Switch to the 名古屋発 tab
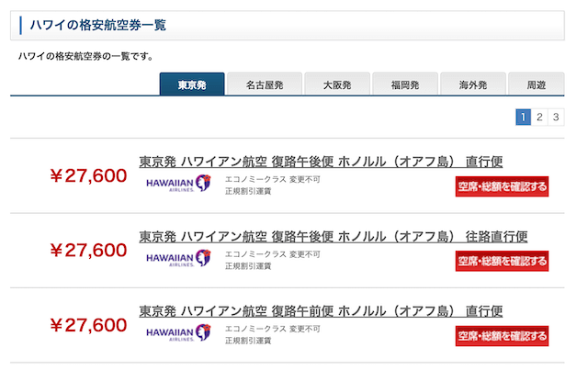588x370 pixels. click(265, 84)
